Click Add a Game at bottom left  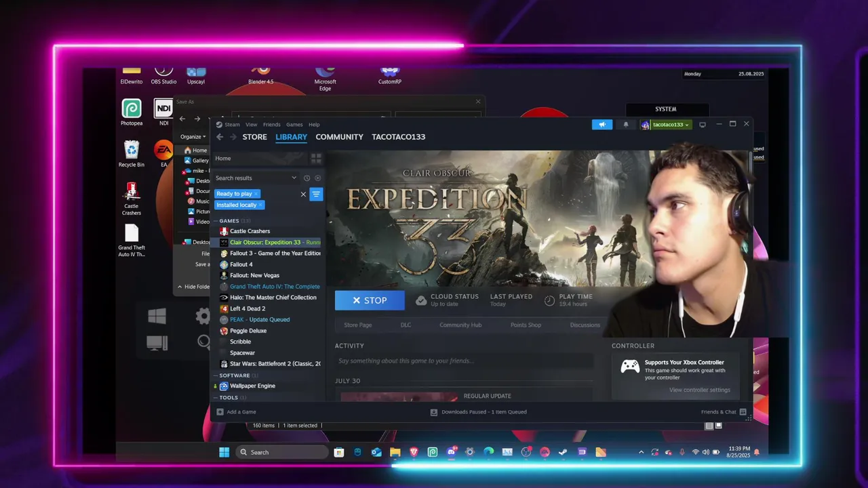[x=236, y=412]
